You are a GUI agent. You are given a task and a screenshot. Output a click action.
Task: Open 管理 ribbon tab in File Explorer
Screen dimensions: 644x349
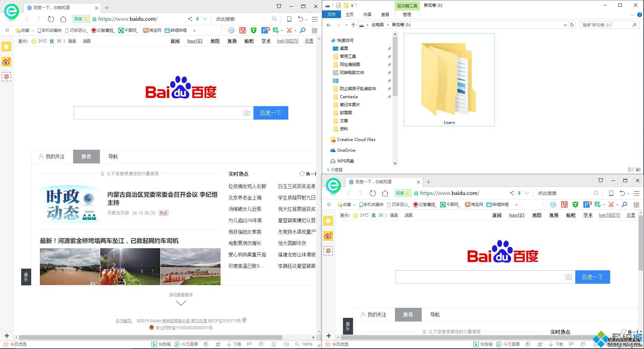click(x=407, y=14)
